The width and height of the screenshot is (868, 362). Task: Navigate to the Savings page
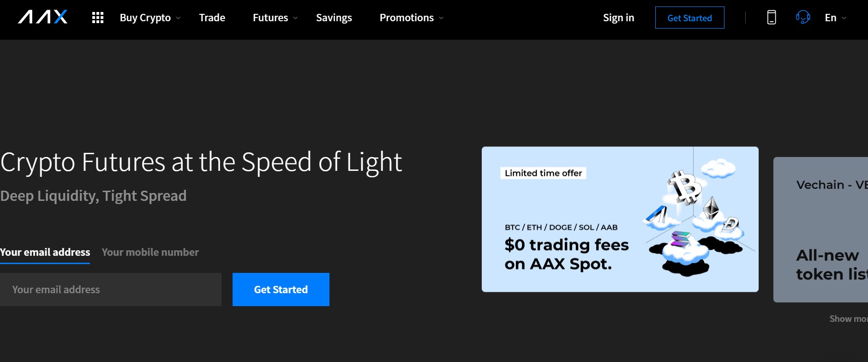click(334, 18)
